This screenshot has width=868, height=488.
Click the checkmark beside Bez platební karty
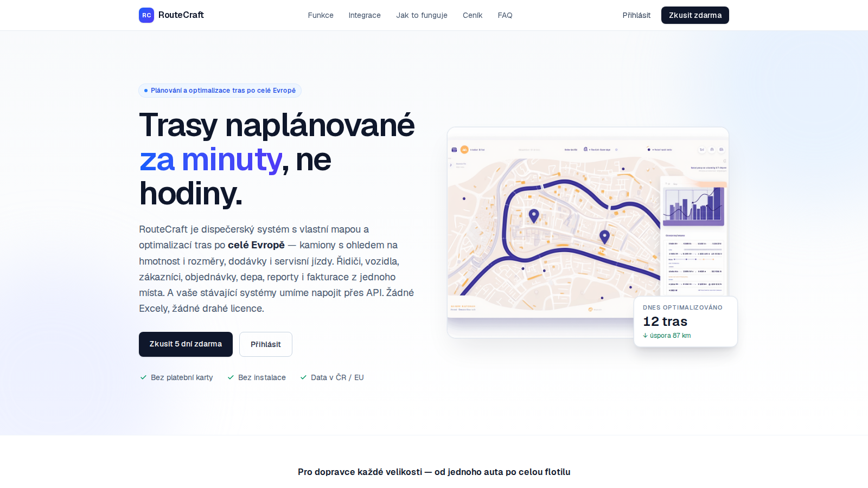tap(143, 377)
